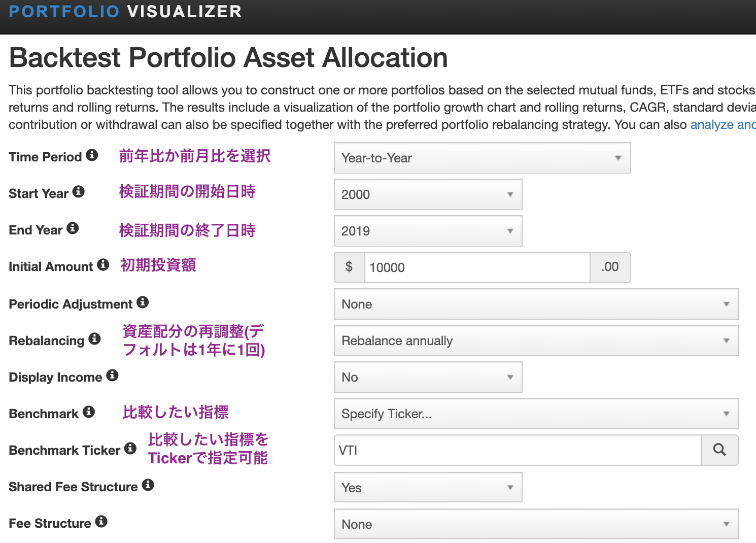Open the Benchmark Specify Ticker dropdown
The height and width of the screenshot is (543, 756).
[x=536, y=414]
